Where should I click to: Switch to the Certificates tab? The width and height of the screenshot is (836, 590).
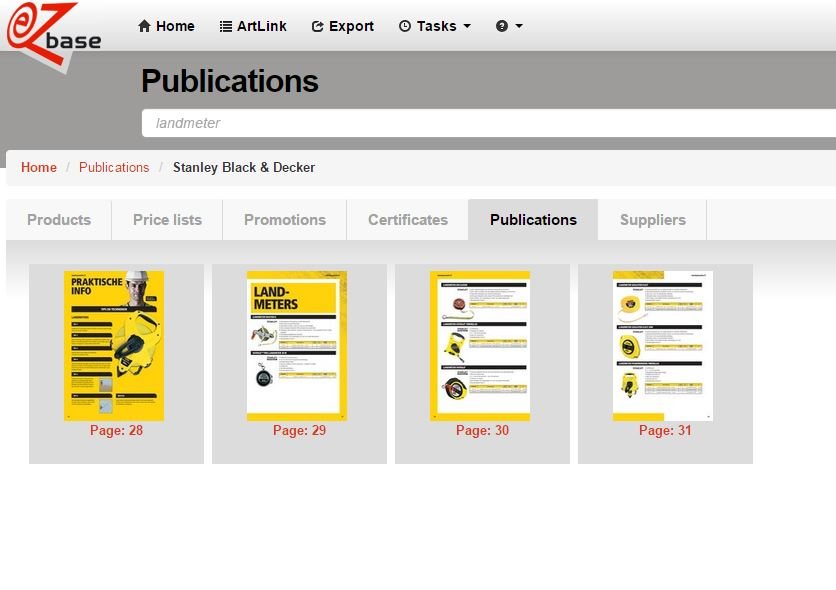pyautogui.click(x=408, y=220)
